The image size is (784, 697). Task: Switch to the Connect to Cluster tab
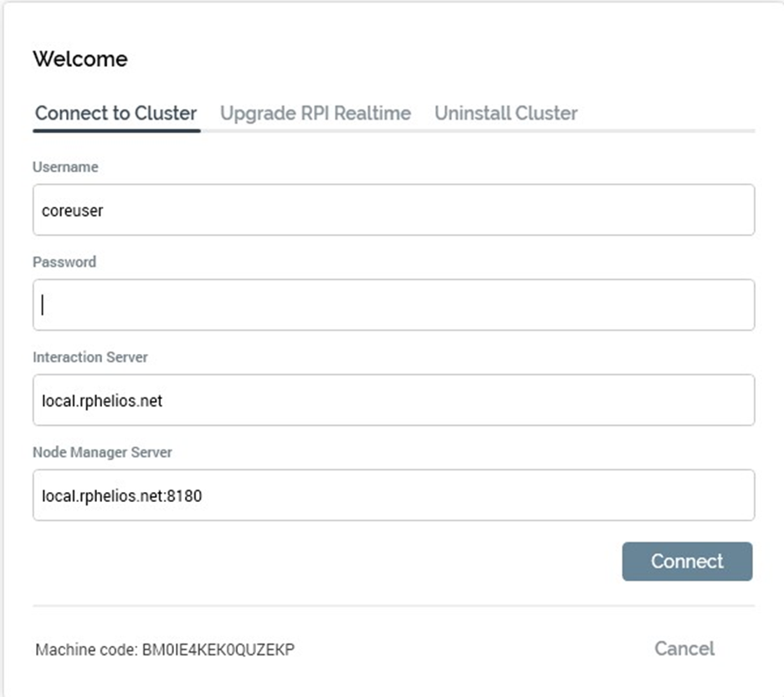[116, 113]
